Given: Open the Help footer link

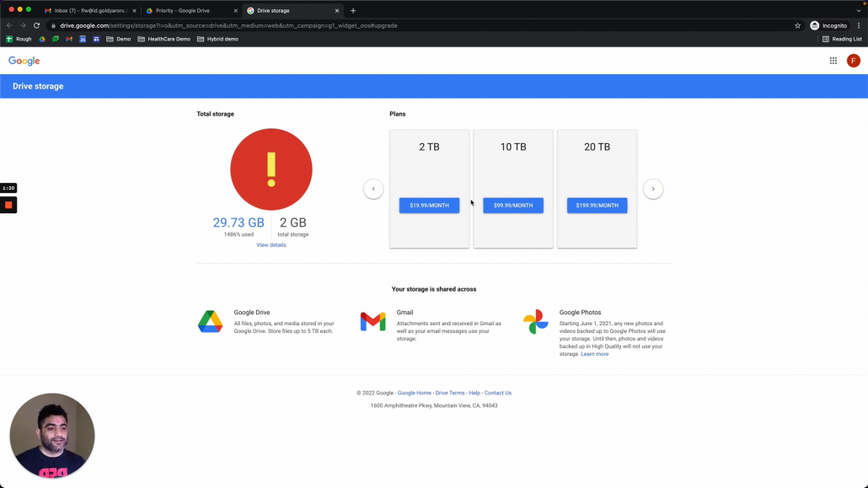Looking at the screenshot, I should click(474, 393).
